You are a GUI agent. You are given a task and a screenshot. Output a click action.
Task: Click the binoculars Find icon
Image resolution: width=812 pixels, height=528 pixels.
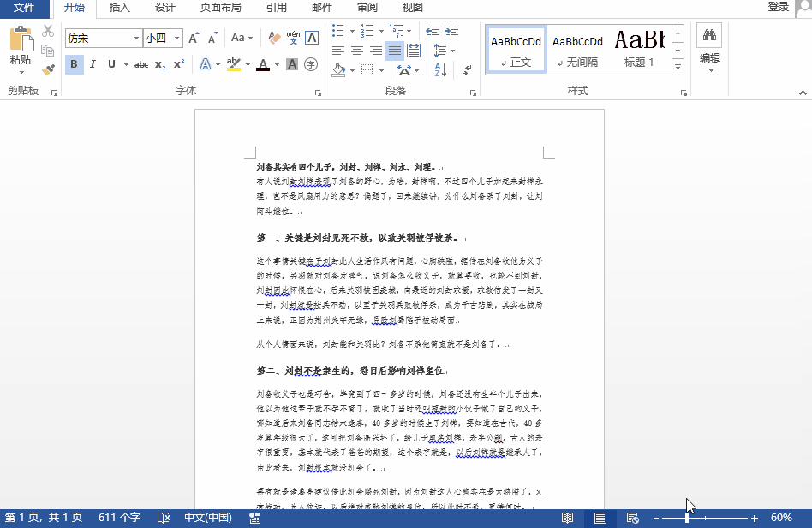(x=709, y=35)
